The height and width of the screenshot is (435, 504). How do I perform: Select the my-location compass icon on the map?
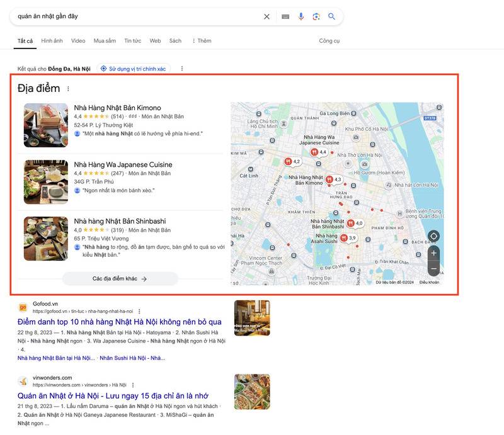coord(435,236)
